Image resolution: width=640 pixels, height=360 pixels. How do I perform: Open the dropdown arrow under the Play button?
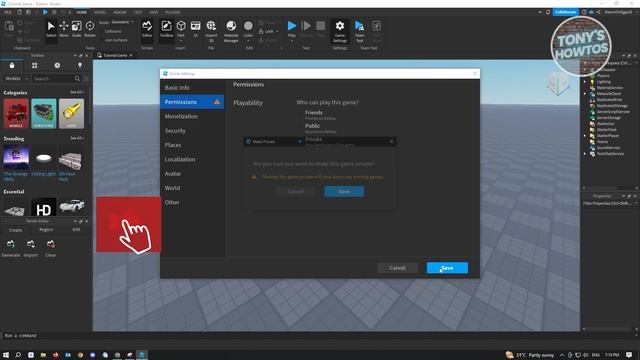pyautogui.click(x=292, y=41)
